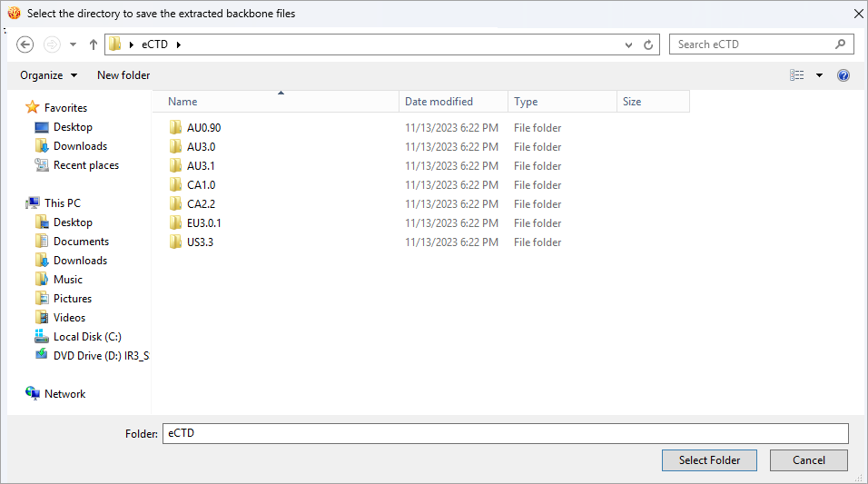The width and height of the screenshot is (868, 484).
Task: Click the Select Folder button
Action: click(x=709, y=460)
